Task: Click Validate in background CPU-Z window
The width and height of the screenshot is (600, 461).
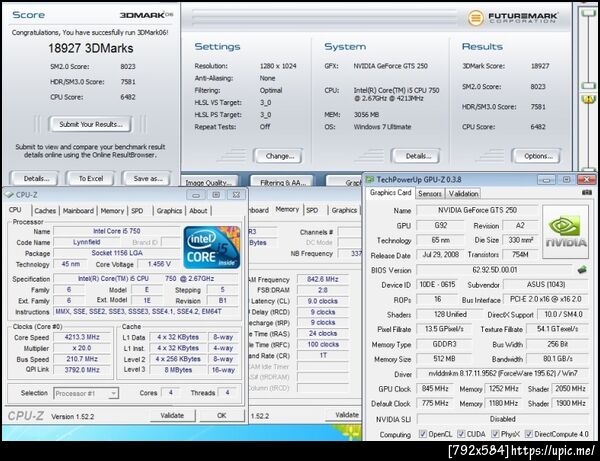Action: point(346,415)
